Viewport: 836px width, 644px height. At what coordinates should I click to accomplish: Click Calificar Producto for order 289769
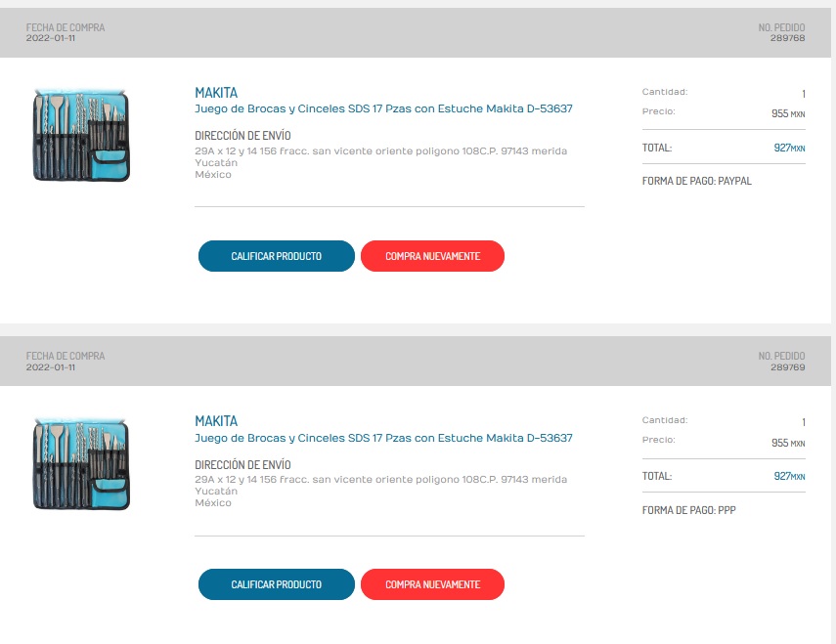pos(276,584)
